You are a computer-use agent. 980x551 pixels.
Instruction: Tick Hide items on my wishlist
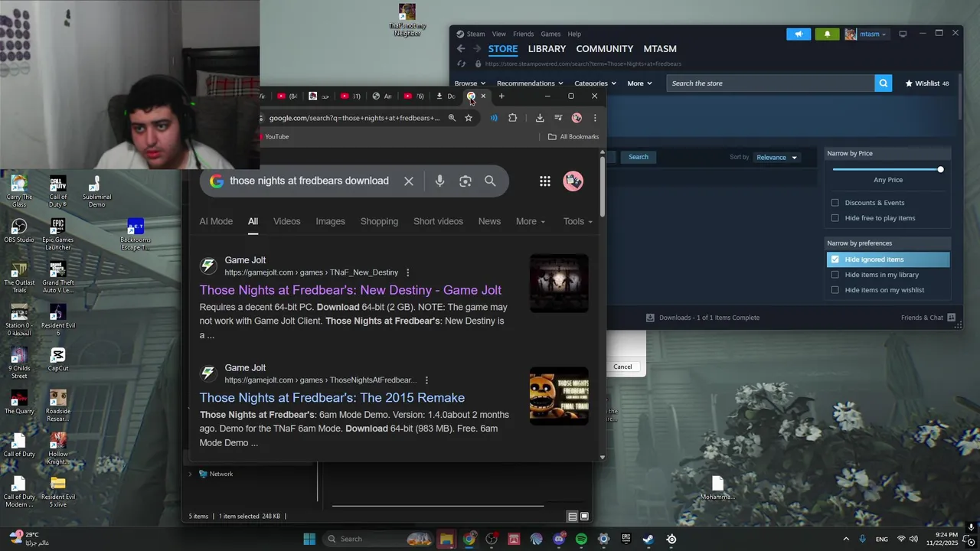(x=835, y=290)
